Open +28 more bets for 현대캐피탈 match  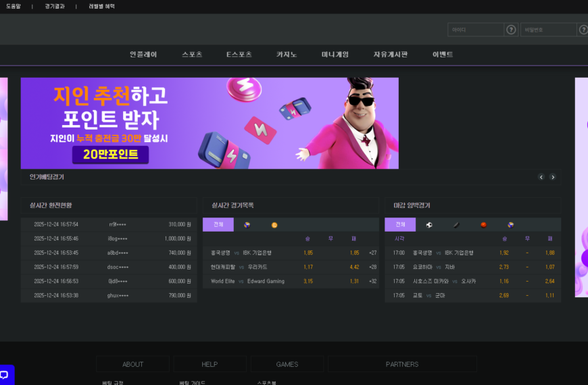point(373,267)
